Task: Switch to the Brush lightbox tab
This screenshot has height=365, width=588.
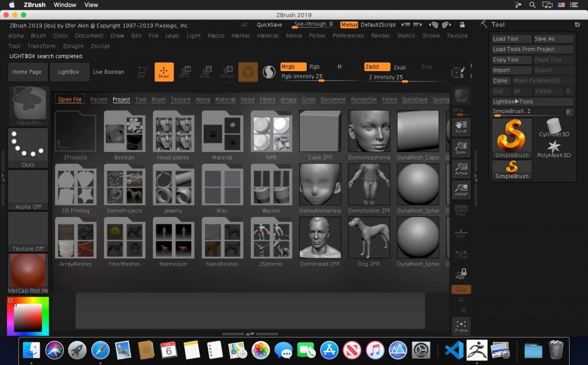Action: 158,99
